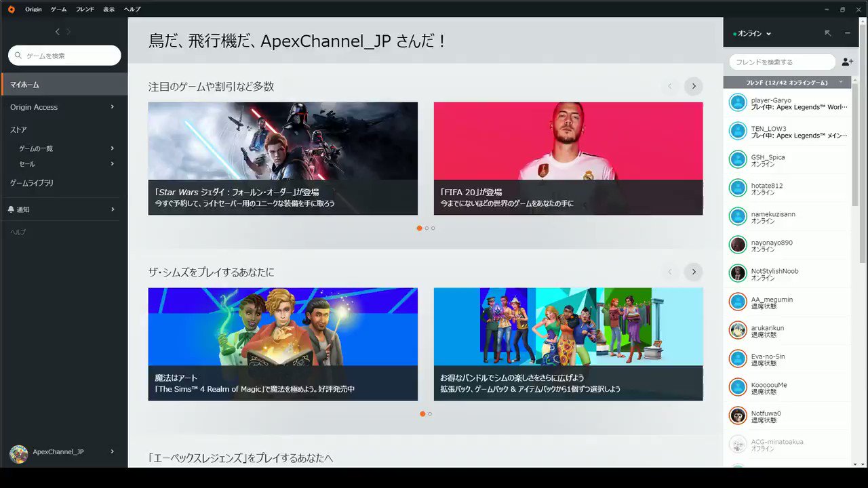The width and height of the screenshot is (868, 488).
Task: Show previous ザ・シムズ section slide
Action: [670, 272]
